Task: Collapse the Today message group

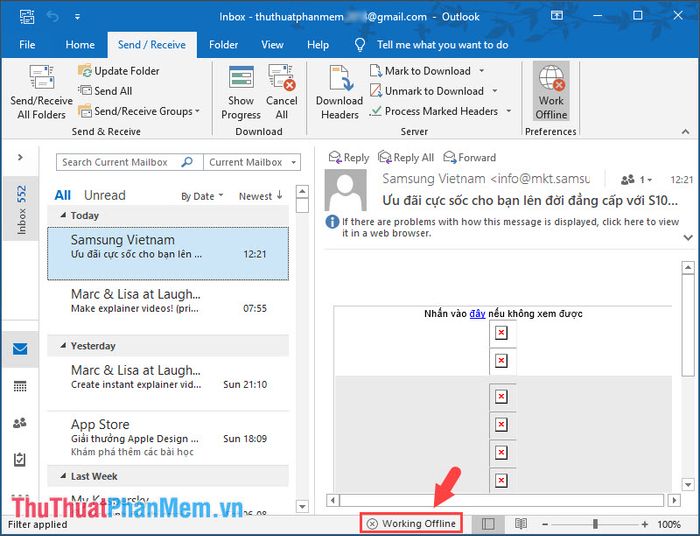Action: (65, 215)
